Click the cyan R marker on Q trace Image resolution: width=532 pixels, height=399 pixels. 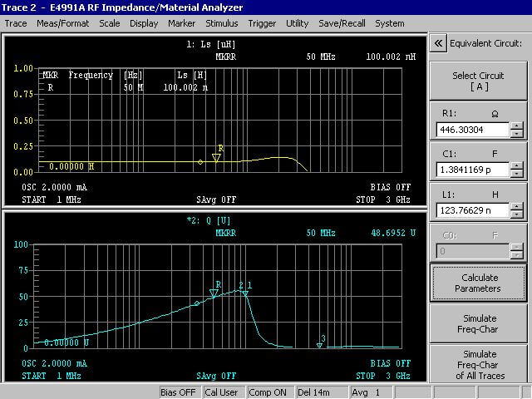point(214,293)
